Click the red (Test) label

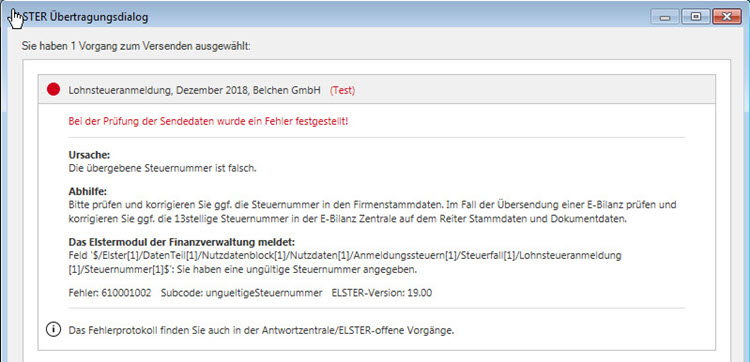tap(342, 90)
